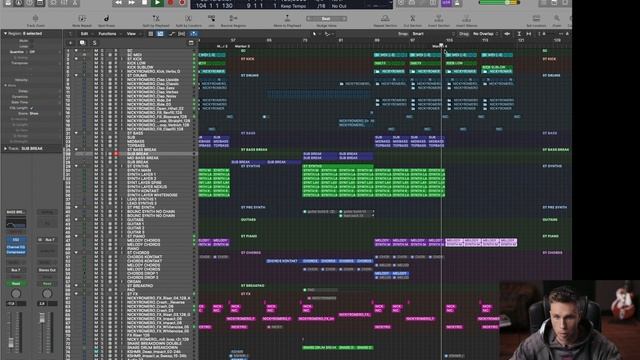The image size is (640, 360).
Task: Select the CHORDS KONTAKT region
Action: tap(284, 261)
